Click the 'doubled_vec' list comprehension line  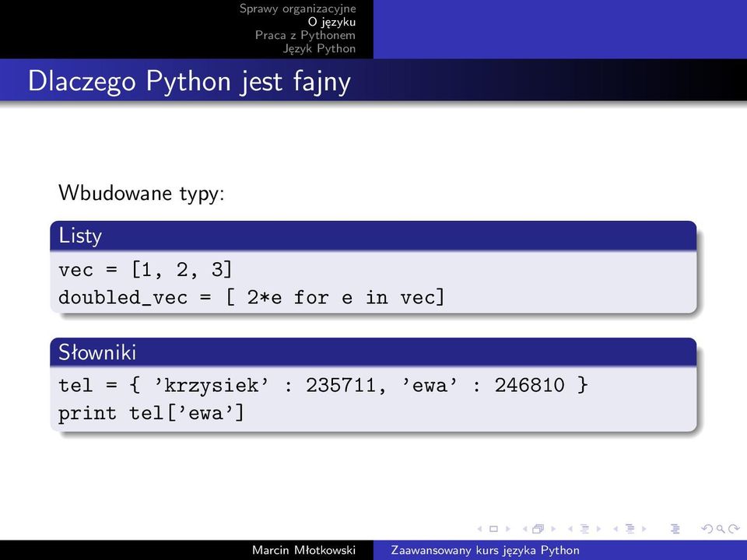pyautogui.click(x=251, y=298)
